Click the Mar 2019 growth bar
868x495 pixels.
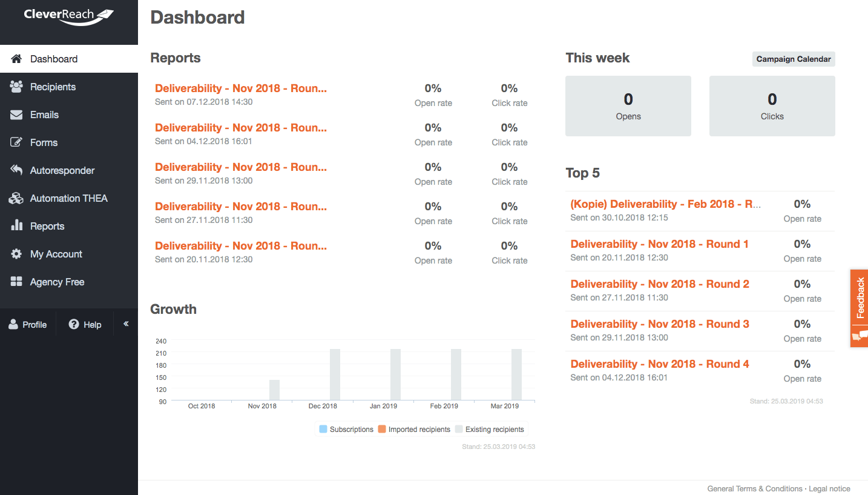(516, 374)
